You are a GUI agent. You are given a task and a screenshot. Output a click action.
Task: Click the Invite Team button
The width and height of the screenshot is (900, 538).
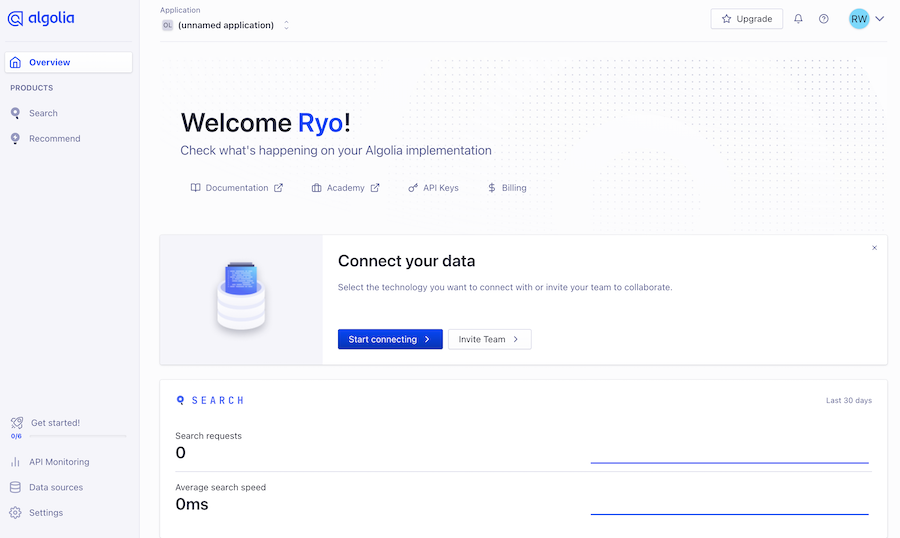click(490, 339)
